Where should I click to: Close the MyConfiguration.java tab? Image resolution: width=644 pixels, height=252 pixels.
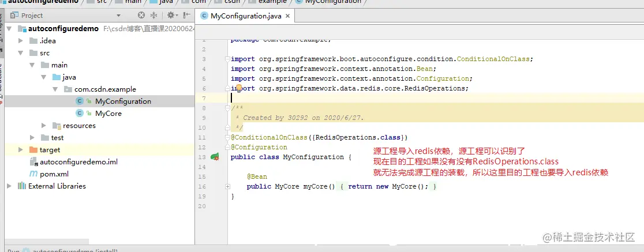tap(287, 16)
